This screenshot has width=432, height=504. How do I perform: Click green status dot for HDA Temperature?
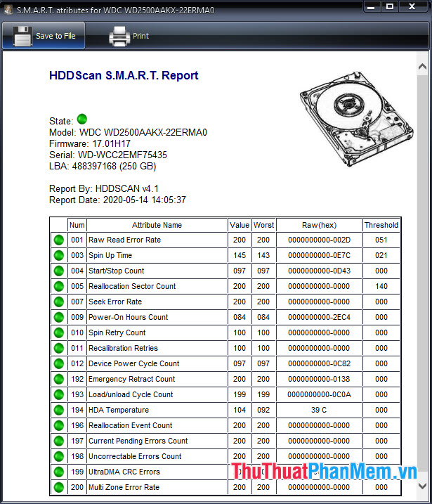point(59,410)
